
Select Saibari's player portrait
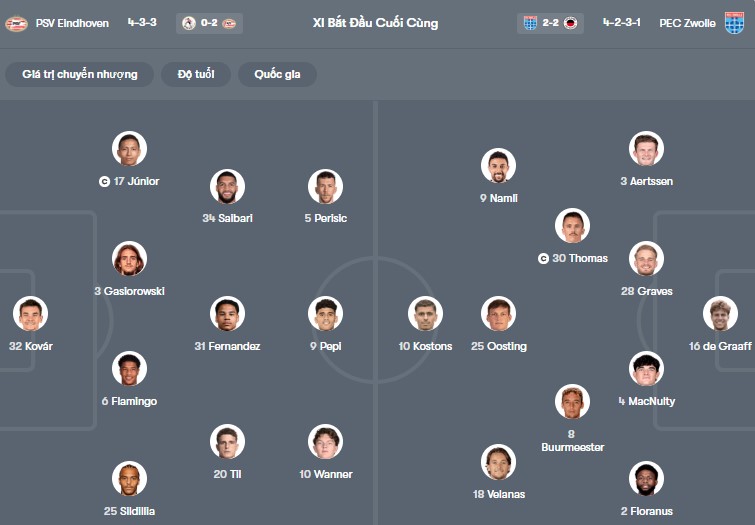(227, 186)
